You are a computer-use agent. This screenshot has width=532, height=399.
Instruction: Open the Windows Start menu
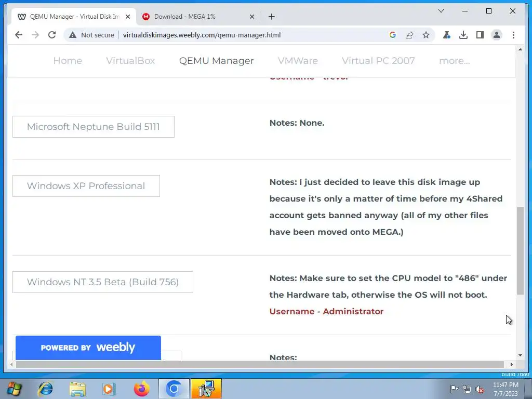click(x=14, y=389)
